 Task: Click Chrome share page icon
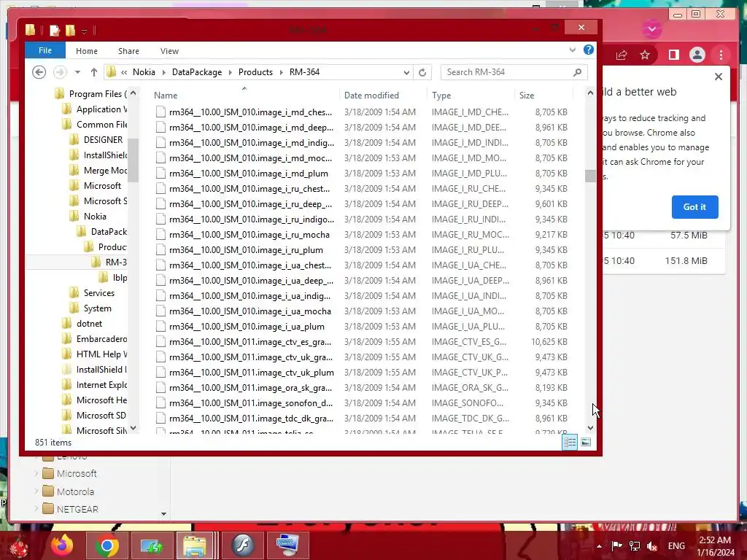(x=622, y=55)
